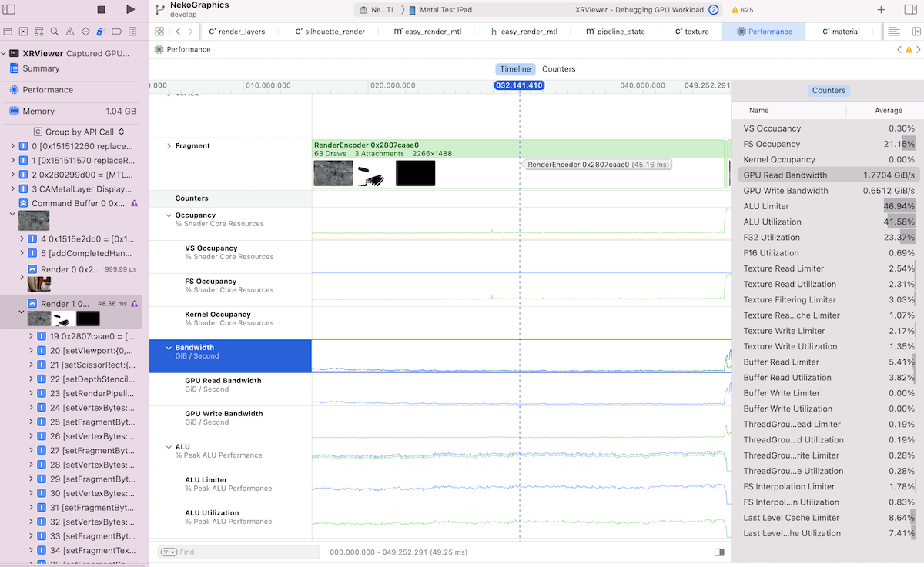The image size is (924, 567).
Task: Click the add editor plus icon
Action: (881, 10)
